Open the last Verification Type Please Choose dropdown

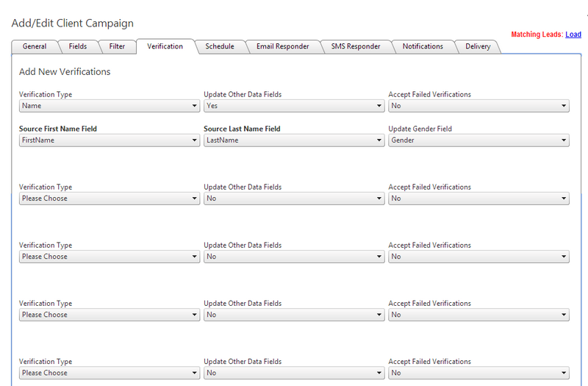pos(109,373)
